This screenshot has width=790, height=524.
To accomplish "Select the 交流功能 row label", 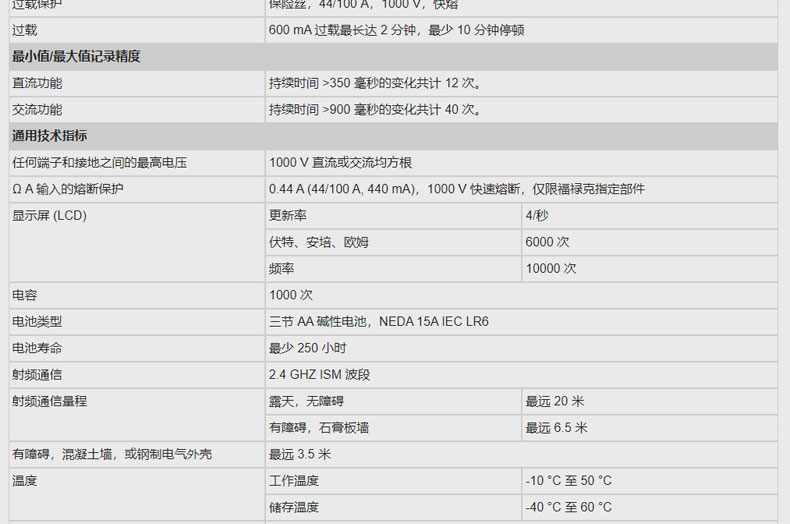I will (37, 110).
